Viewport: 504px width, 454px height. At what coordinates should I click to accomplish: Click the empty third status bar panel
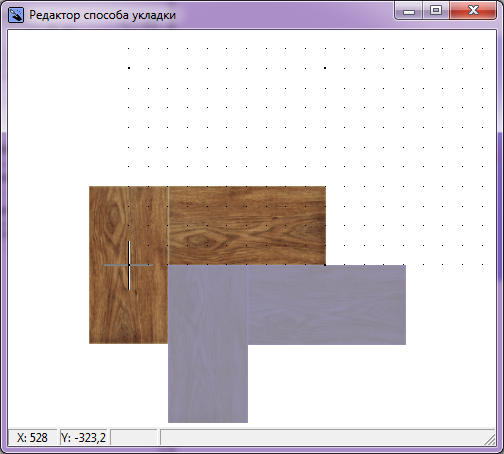[134, 437]
